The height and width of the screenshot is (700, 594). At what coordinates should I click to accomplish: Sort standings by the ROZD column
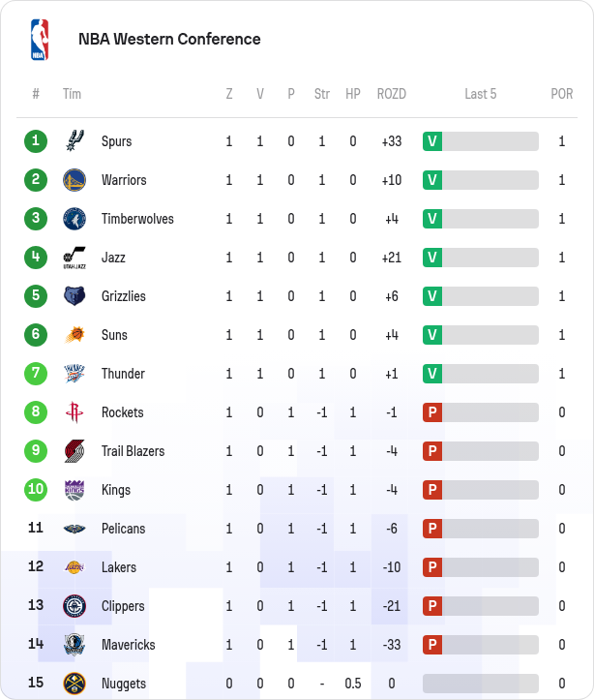pos(392,94)
